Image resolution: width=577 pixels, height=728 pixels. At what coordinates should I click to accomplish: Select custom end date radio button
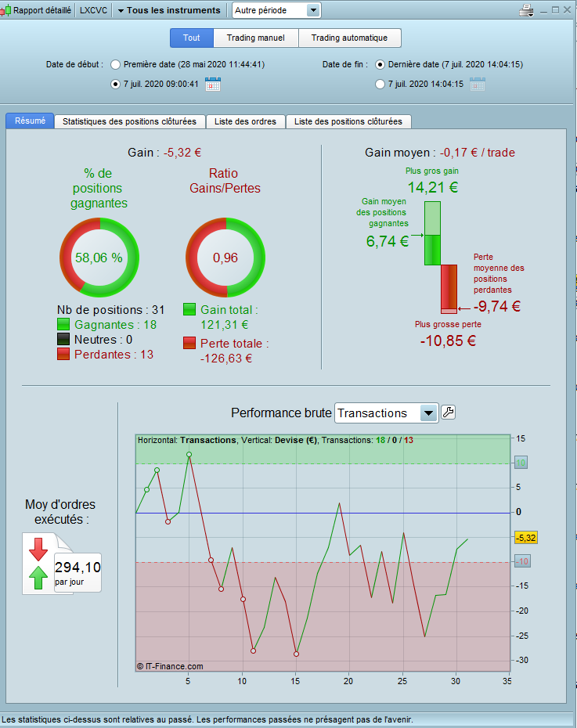[x=380, y=84]
